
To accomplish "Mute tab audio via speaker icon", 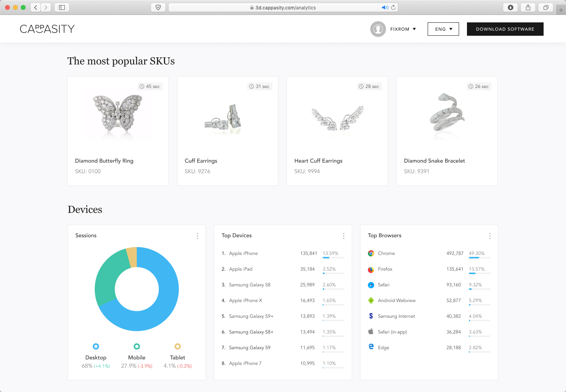I will pos(385,7).
